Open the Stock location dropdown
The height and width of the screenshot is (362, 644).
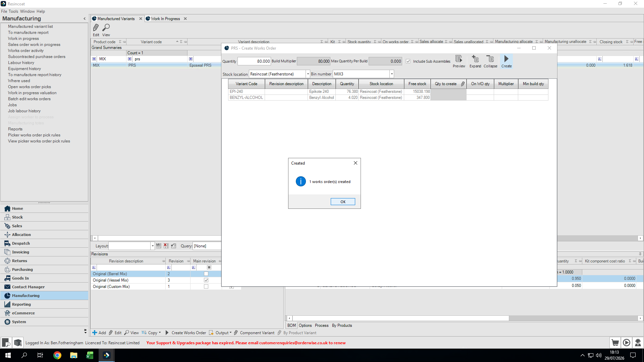point(308,74)
